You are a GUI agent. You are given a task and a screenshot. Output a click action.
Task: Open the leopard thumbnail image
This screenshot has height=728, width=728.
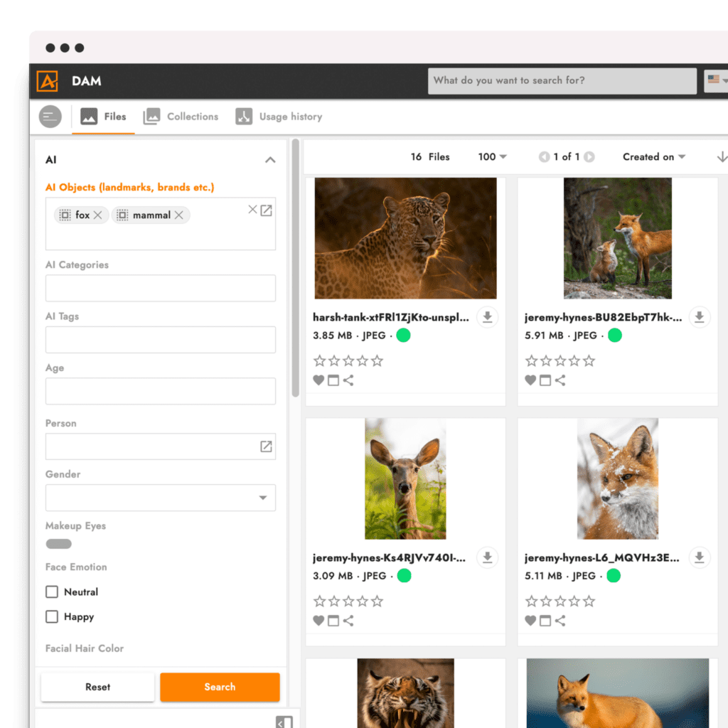coord(405,238)
